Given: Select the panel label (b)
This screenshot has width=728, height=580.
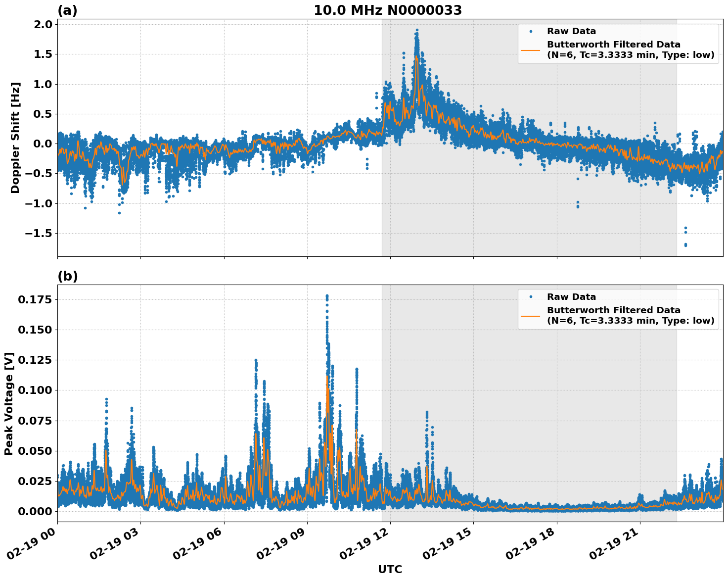Looking at the screenshot, I should (67, 276).
